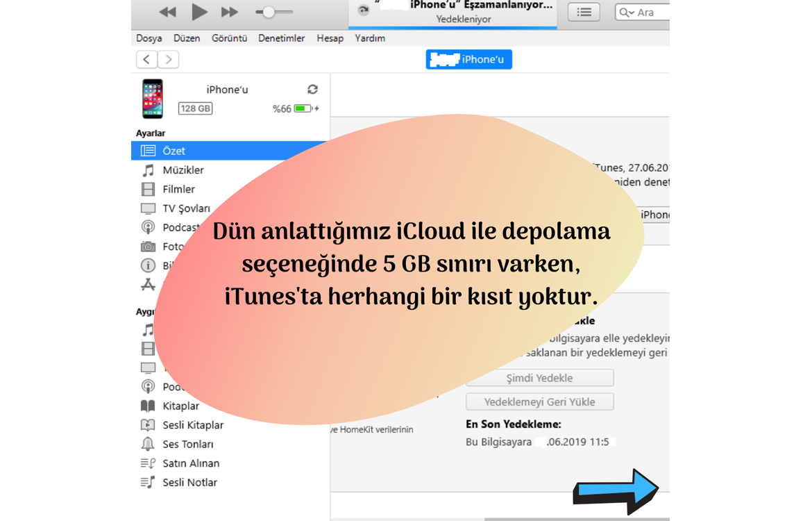Click the Müzikler music note icon
Viewport: 812px width, 521px height.
[148, 170]
